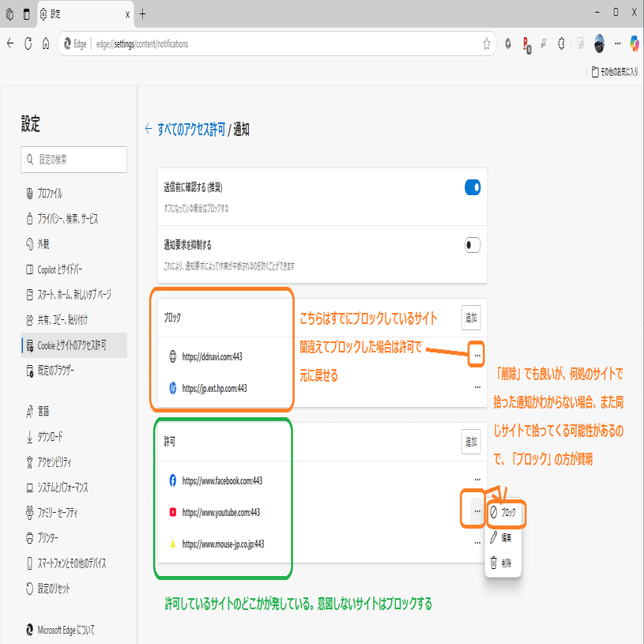Open Microsoft Edge について page
This screenshot has height=644, width=644.
74,630
